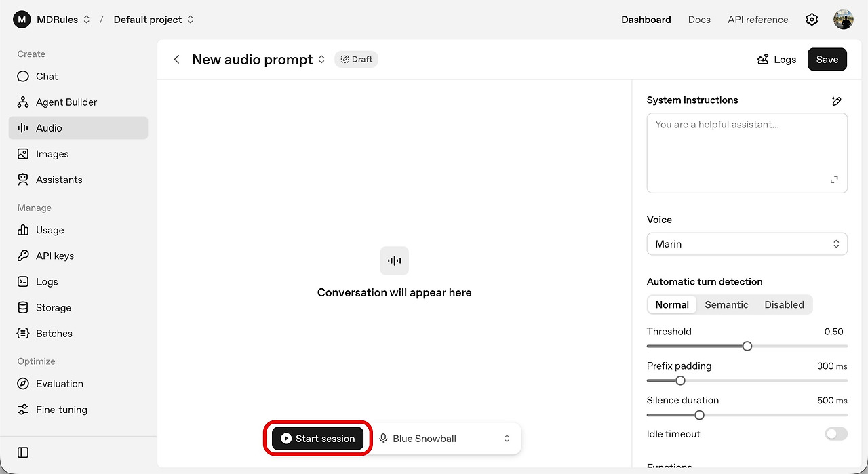Click the MDRules organization avatar icon
This screenshot has width=868, height=474.
click(22, 20)
